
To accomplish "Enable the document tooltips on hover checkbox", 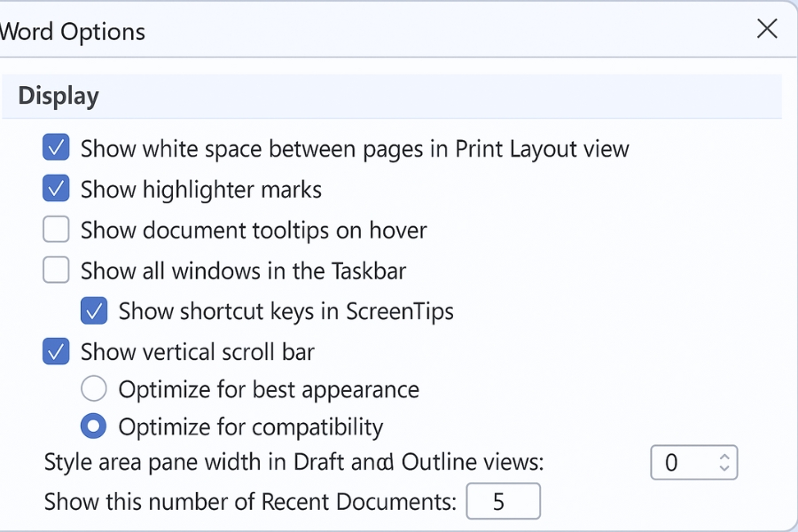I will pyautogui.click(x=56, y=230).
